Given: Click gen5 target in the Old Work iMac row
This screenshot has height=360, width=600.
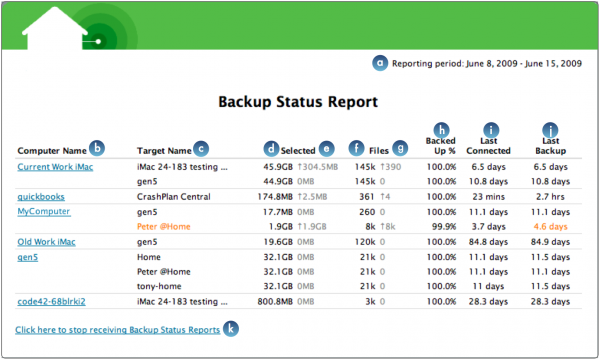Looking at the screenshot, I should (147, 242).
